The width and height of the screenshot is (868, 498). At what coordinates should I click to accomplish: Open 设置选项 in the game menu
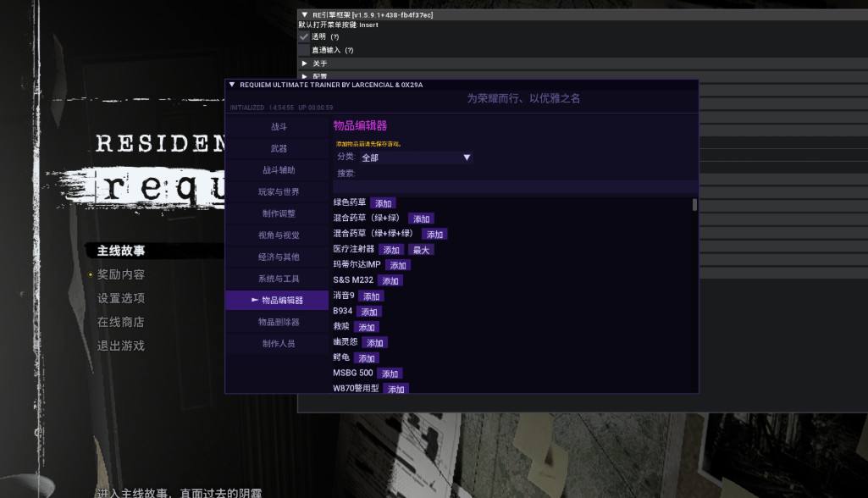pyautogui.click(x=121, y=299)
